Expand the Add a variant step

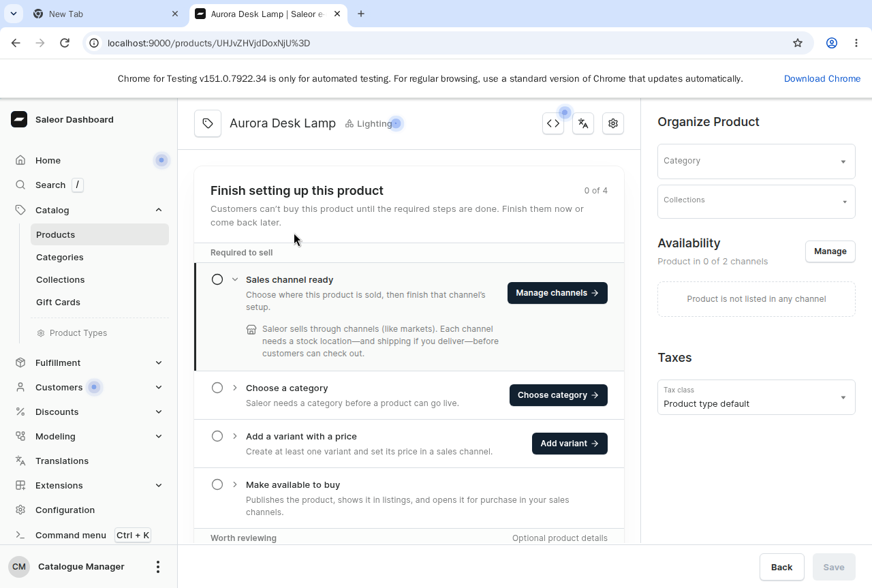click(235, 436)
